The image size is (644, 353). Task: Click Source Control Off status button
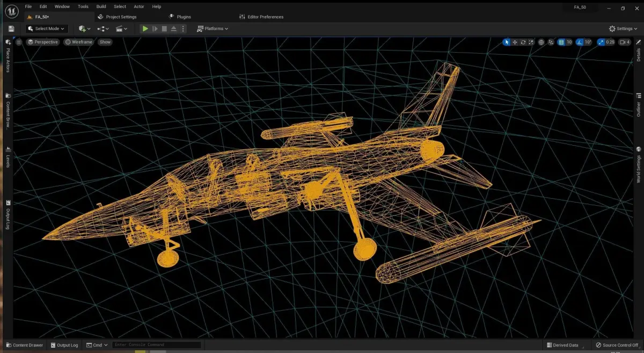(x=617, y=345)
